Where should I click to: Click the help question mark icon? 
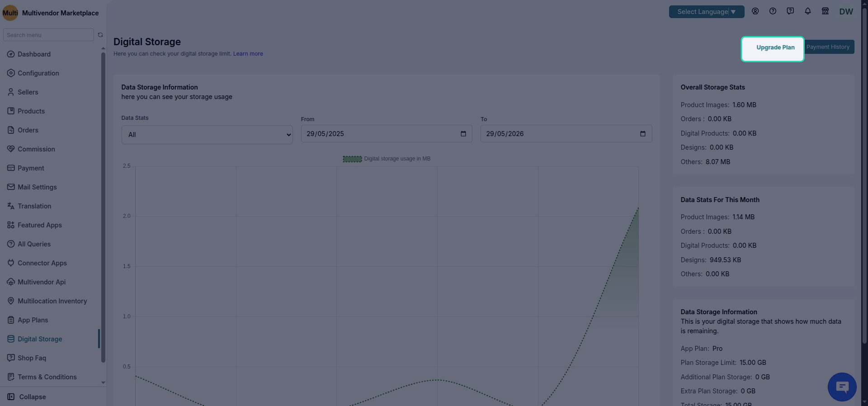point(773,11)
